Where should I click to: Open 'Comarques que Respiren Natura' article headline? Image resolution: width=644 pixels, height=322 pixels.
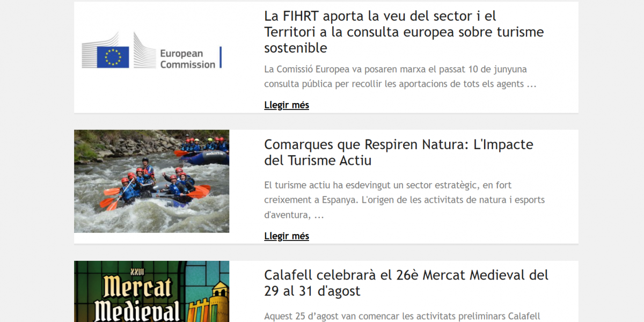399,152
